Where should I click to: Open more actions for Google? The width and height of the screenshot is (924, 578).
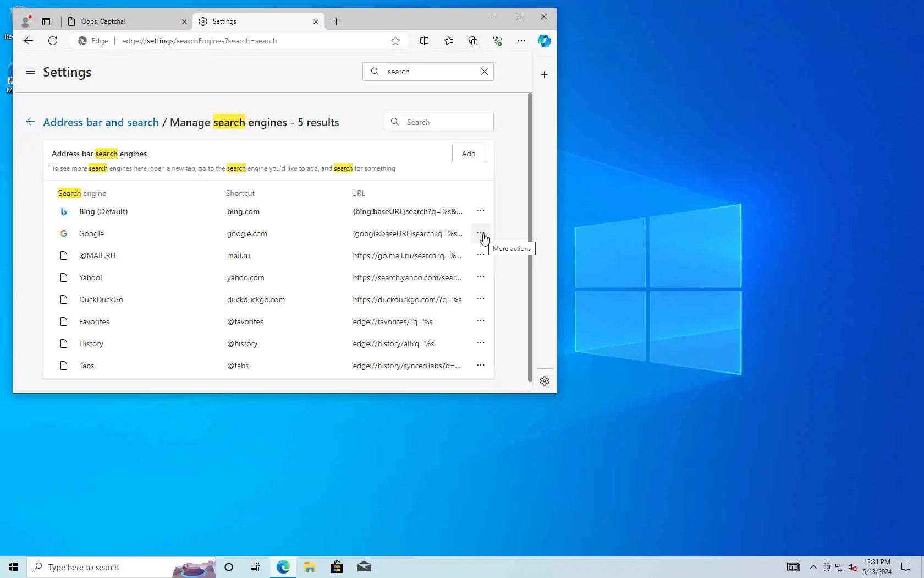[x=481, y=233]
